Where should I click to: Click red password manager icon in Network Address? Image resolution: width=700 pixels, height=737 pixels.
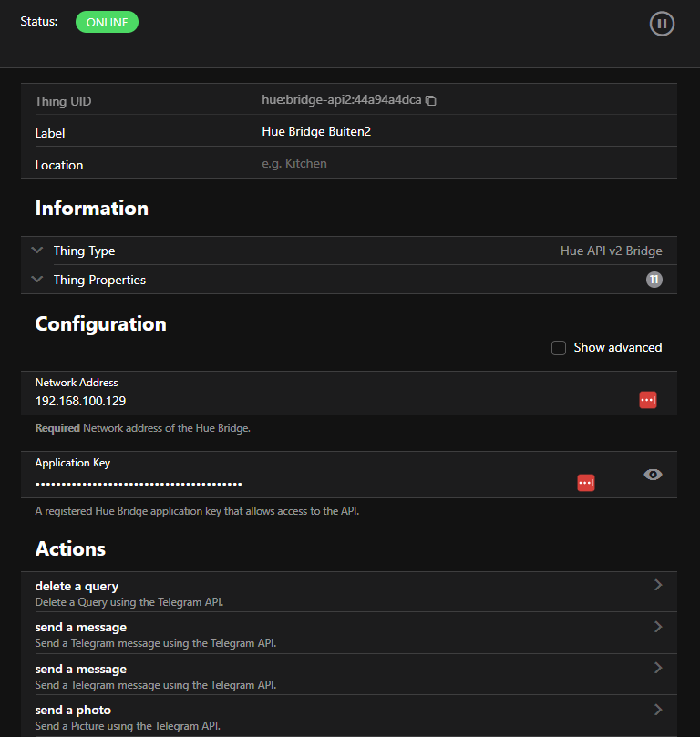coord(647,400)
